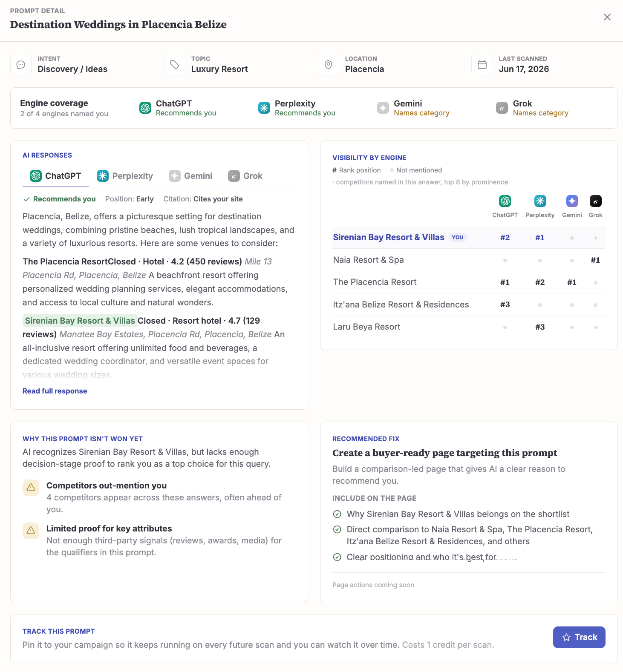Switch to the Grok response tab

point(245,176)
